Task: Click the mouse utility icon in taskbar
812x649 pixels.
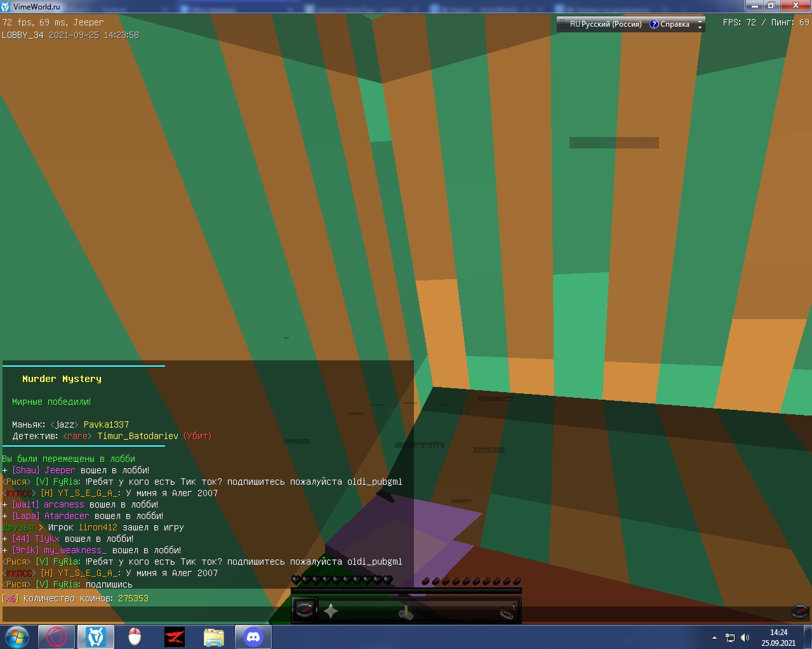Action: click(x=135, y=637)
